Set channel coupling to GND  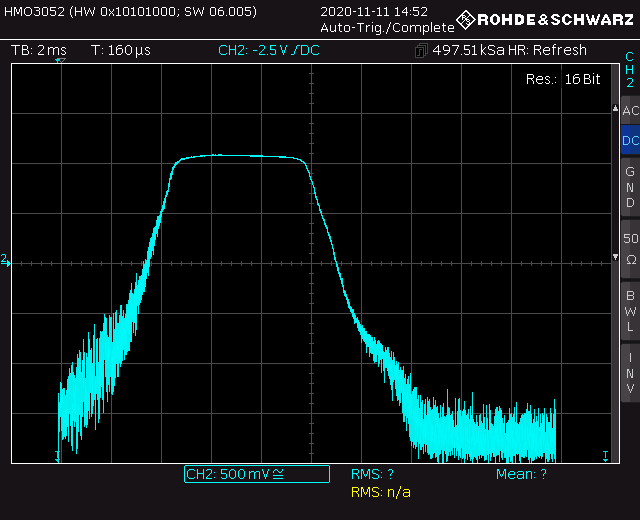click(629, 187)
